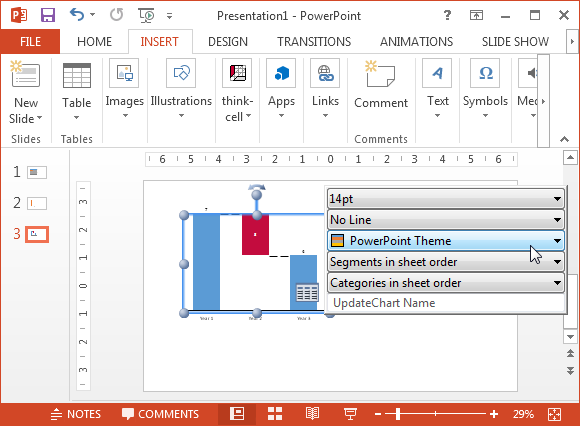The width and height of the screenshot is (580, 426).
Task: Go to Next Slide button
Action: tap(570, 371)
